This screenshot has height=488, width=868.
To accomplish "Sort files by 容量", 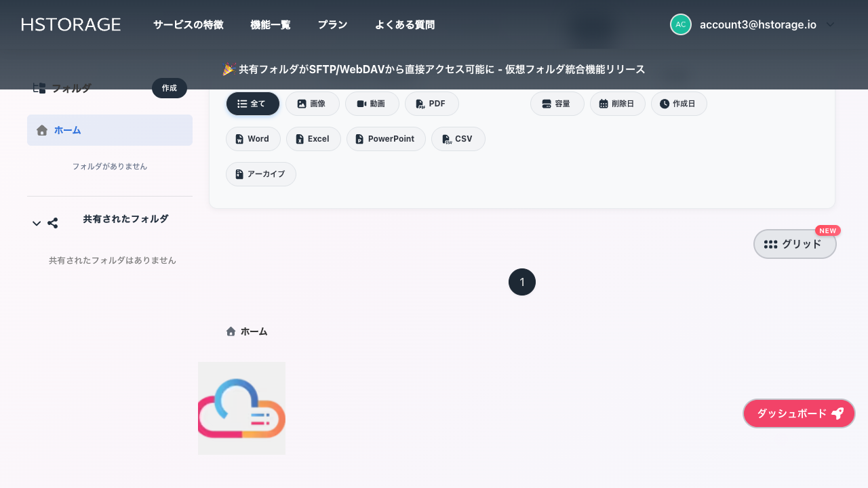I will coord(557,104).
